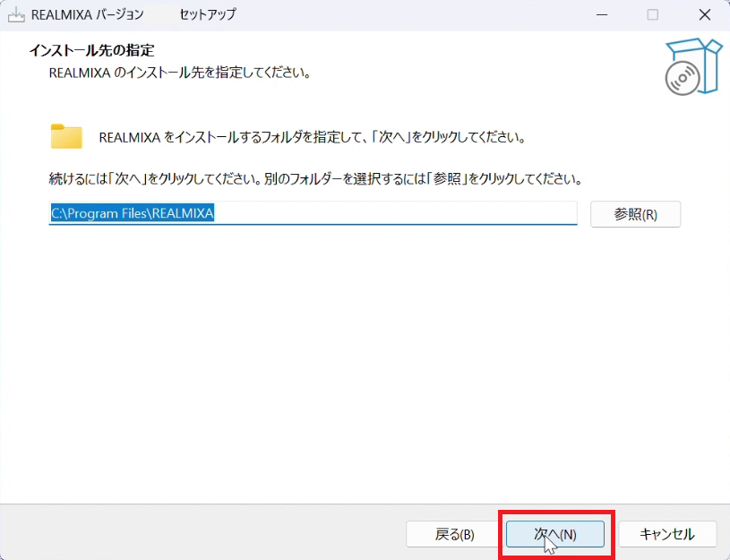This screenshot has width=730, height=560.
Task: Go back with the 戻る(B) button
Action: coord(454,534)
